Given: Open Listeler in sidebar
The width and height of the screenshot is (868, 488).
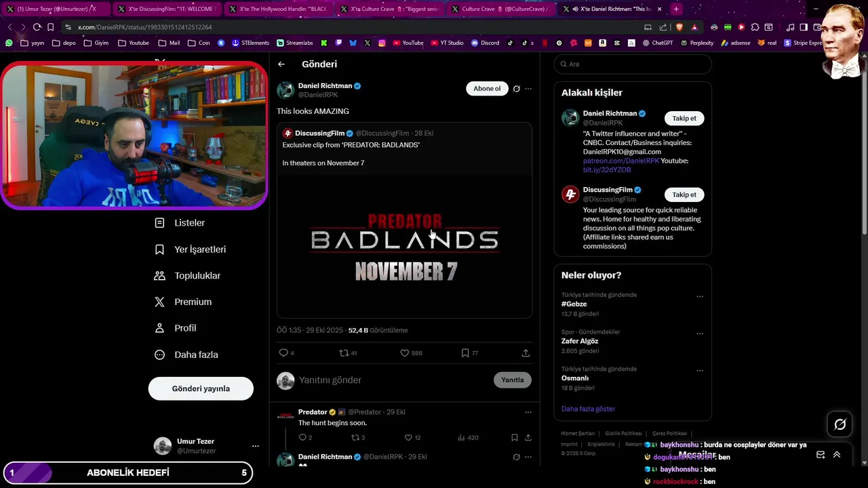Looking at the screenshot, I should click(180, 223).
